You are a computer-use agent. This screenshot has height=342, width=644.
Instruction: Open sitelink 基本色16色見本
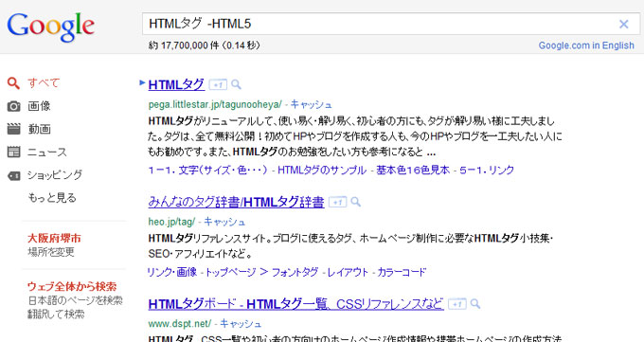pyautogui.click(x=413, y=171)
